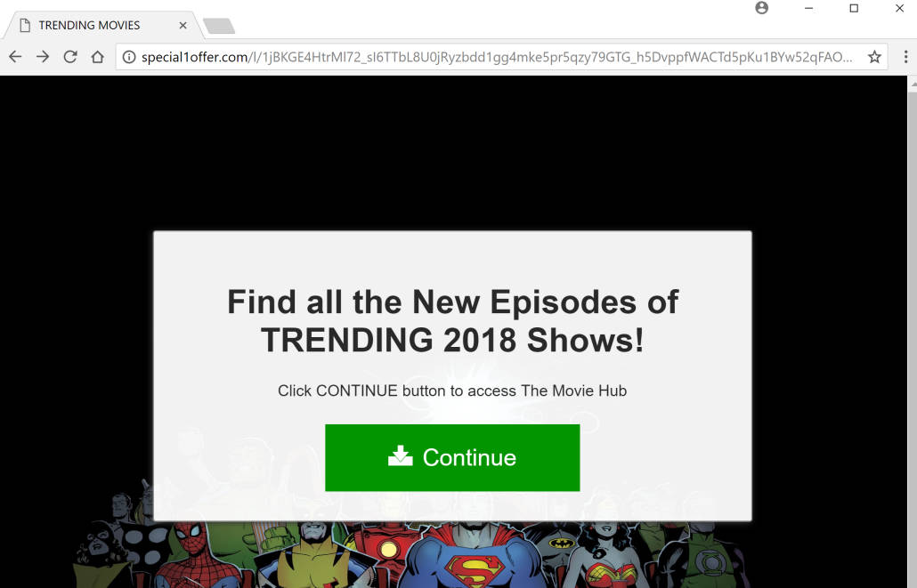Reload the current page
Image resolution: width=917 pixels, height=588 pixels.
point(70,57)
